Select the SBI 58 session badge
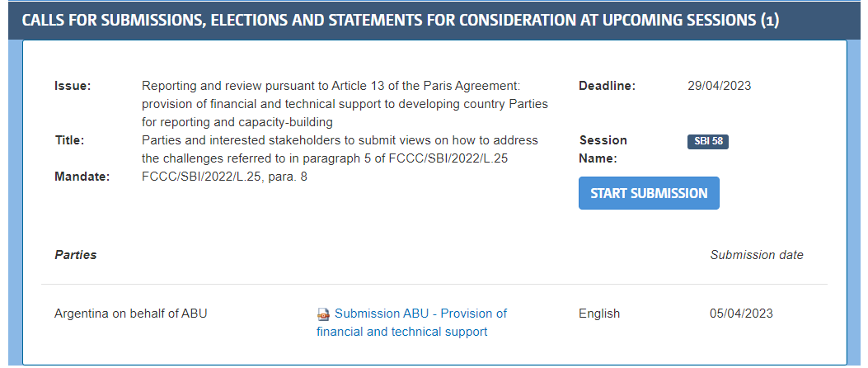The image size is (868, 368). 708,141
